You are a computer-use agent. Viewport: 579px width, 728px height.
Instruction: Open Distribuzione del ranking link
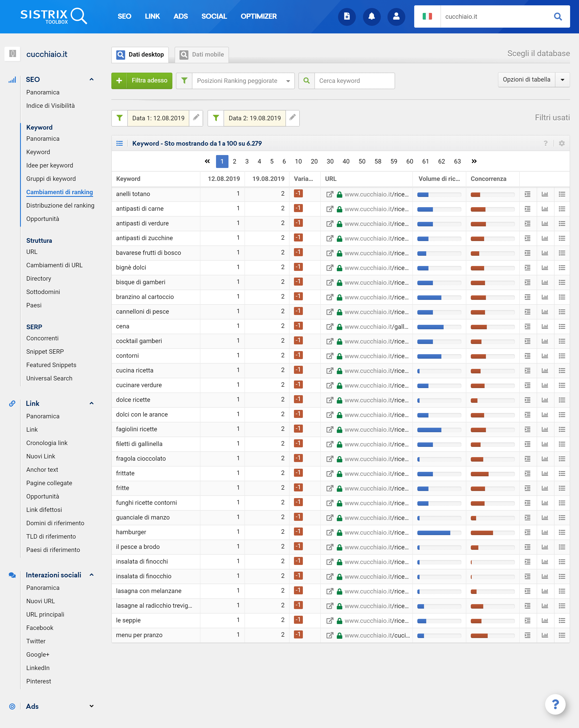click(60, 205)
